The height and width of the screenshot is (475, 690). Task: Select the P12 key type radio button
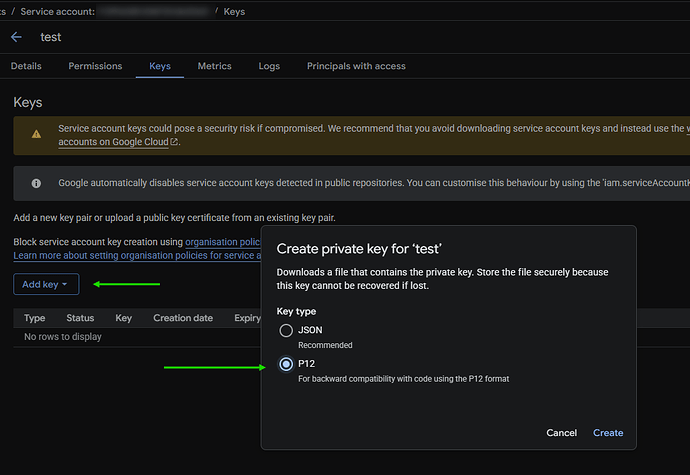pyautogui.click(x=287, y=365)
